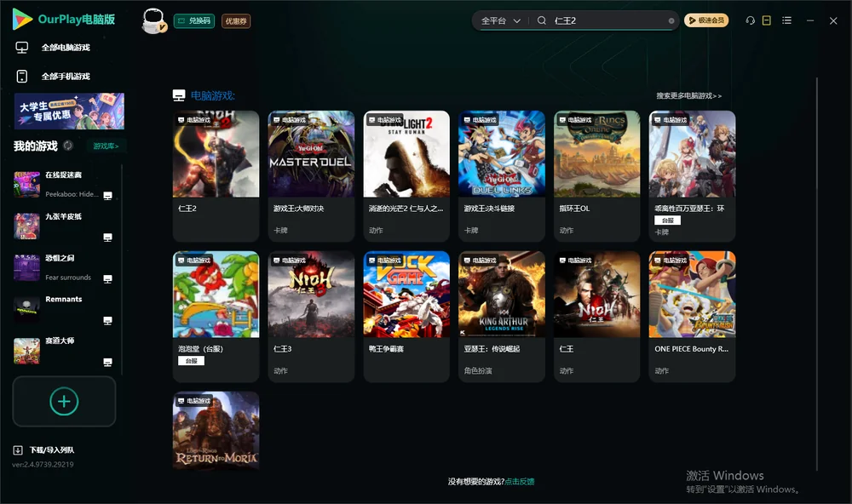Click the search magnifier icon
This screenshot has height=504, width=852.
(x=542, y=20)
